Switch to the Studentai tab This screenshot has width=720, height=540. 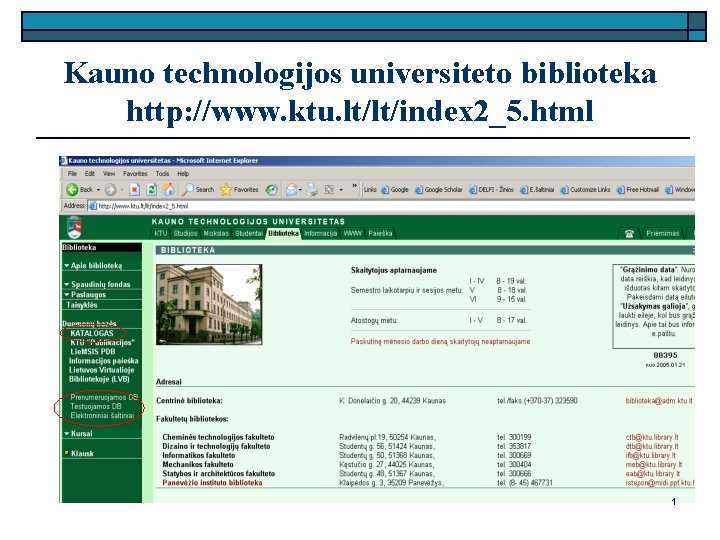point(248,233)
